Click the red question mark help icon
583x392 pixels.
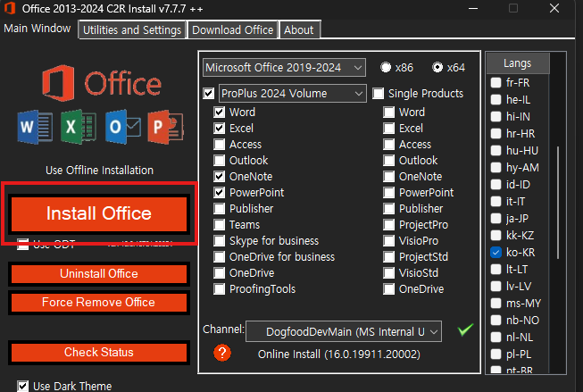click(x=222, y=353)
